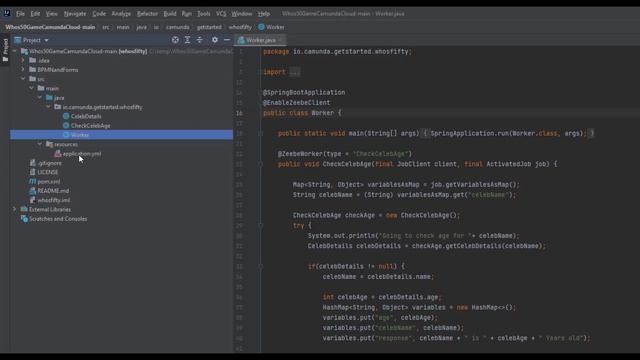The image size is (640, 360).
Task: Place cursor on 'public class Worker' line
Action: click(302, 113)
